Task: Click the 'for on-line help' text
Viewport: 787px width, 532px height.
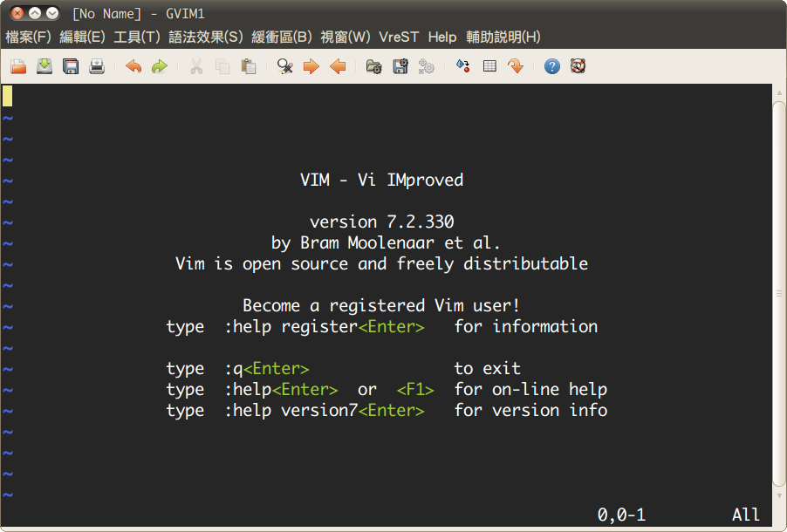Action: (x=530, y=390)
